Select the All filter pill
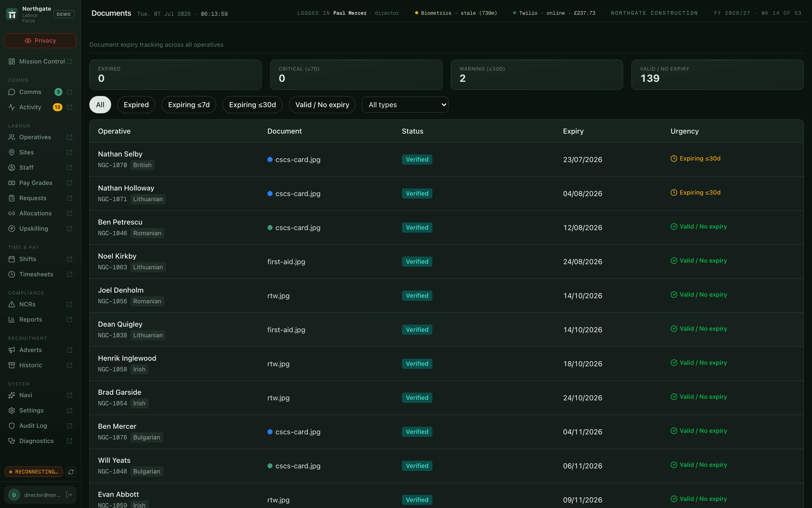Image resolution: width=812 pixels, height=508 pixels. 100,105
